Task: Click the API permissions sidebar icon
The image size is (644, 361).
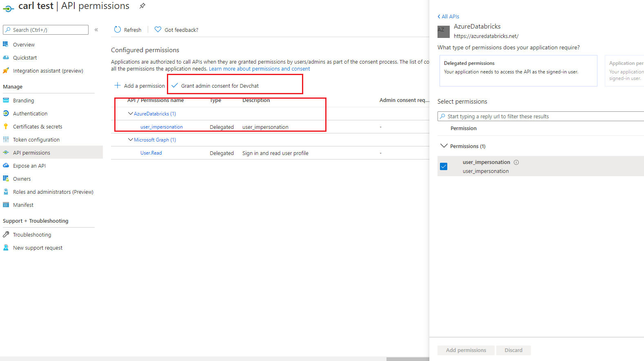Action: click(6, 153)
